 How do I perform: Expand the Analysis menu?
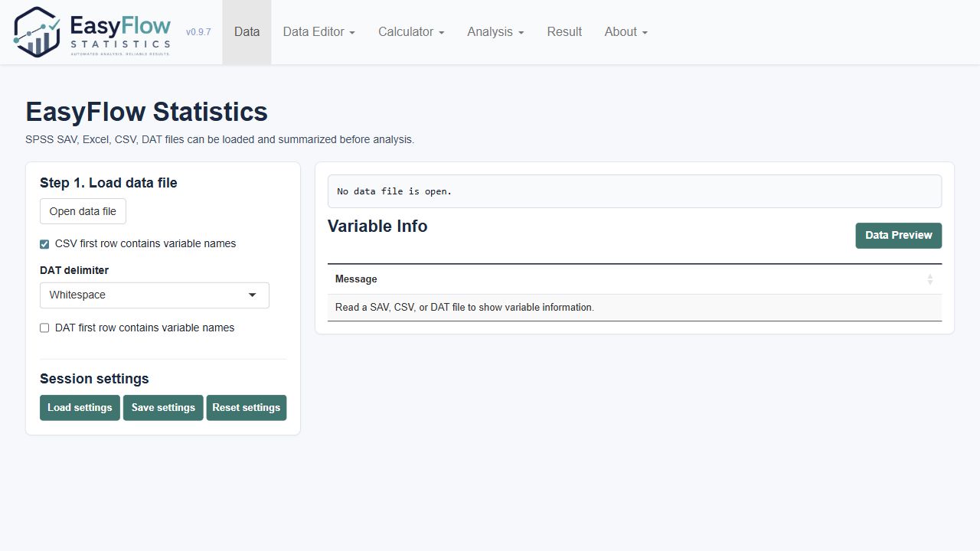click(x=495, y=32)
